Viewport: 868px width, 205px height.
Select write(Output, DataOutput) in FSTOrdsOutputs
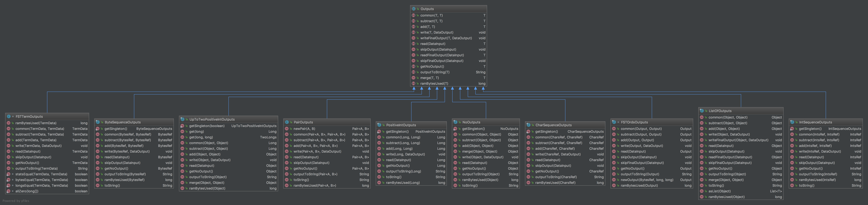point(642,146)
